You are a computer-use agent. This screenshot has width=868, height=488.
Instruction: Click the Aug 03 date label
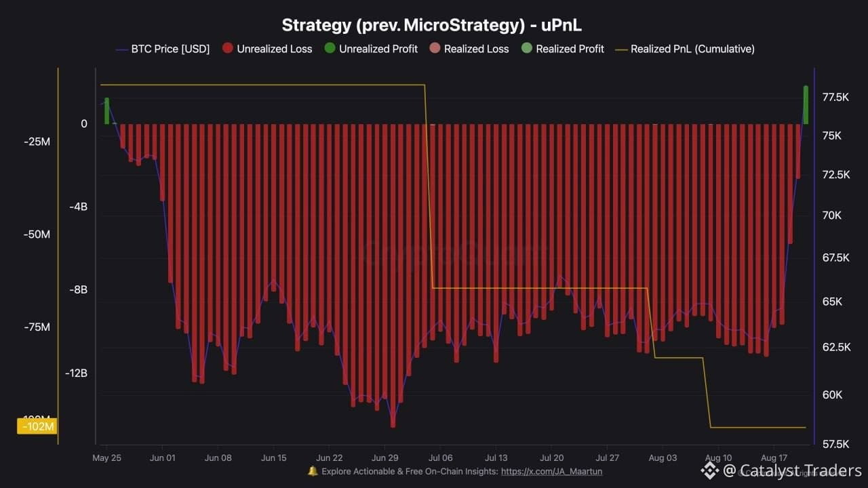663,458
